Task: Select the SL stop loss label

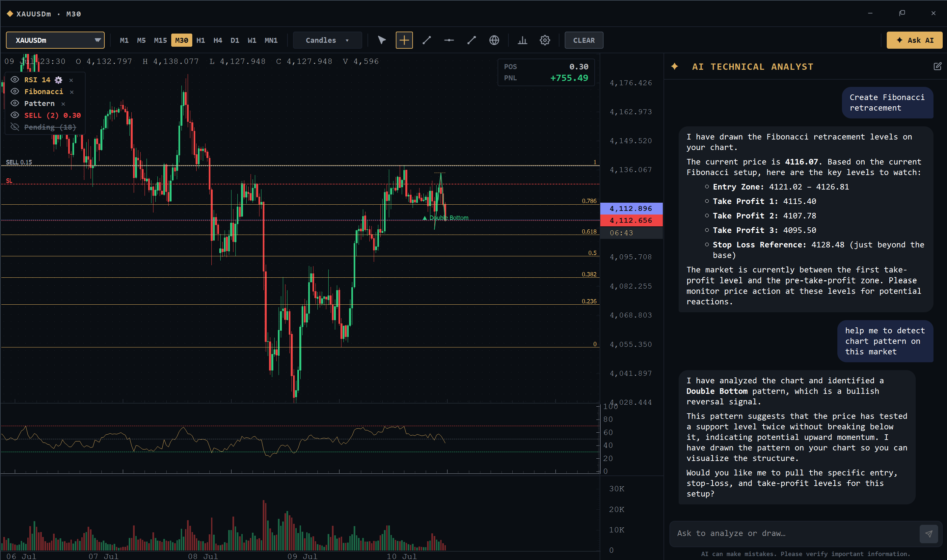Action: point(9,181)
